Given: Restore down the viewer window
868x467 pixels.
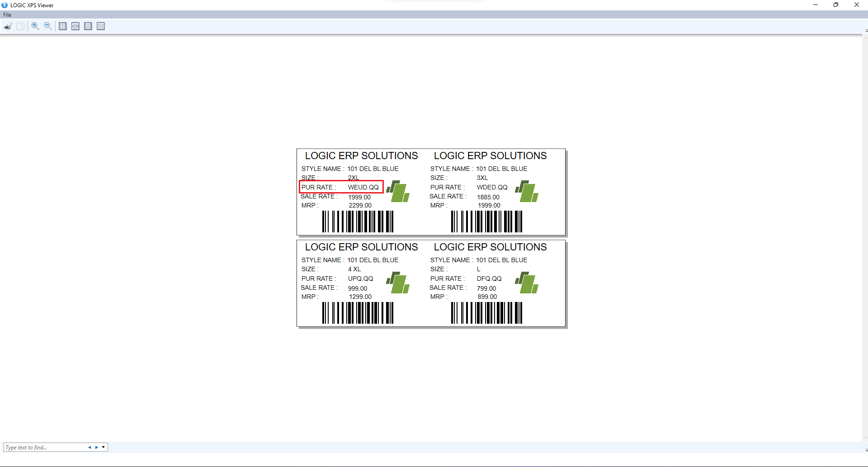Looking at the screenshot, I should [x=836, y=5].
